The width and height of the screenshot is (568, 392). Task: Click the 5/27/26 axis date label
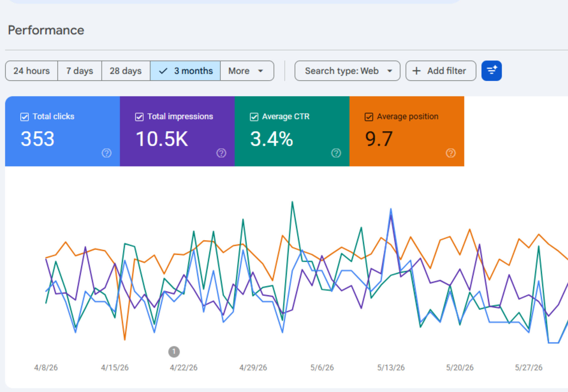pyautogui.click(x=529, y=368)
